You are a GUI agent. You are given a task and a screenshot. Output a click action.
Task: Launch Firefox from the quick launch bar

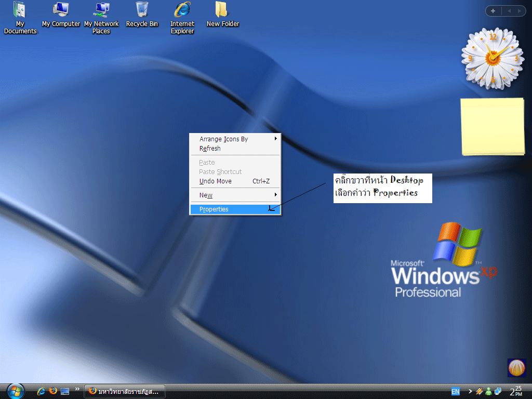[53, 391]
